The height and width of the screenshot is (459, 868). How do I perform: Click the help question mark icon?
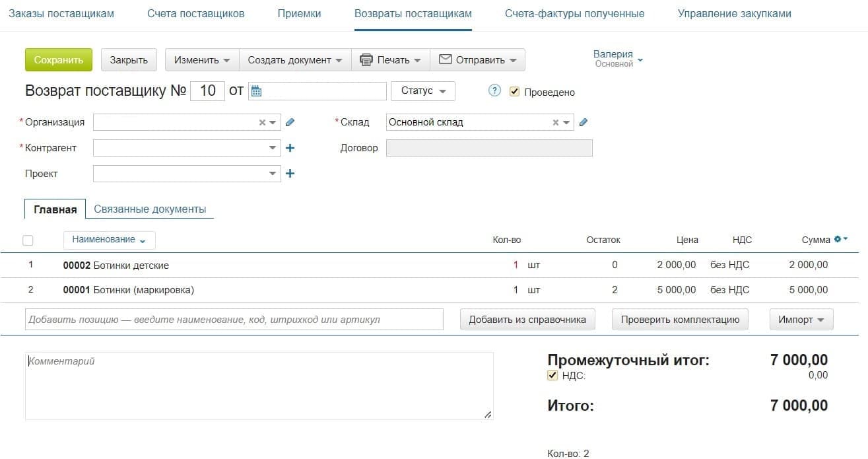click(494, 91)
